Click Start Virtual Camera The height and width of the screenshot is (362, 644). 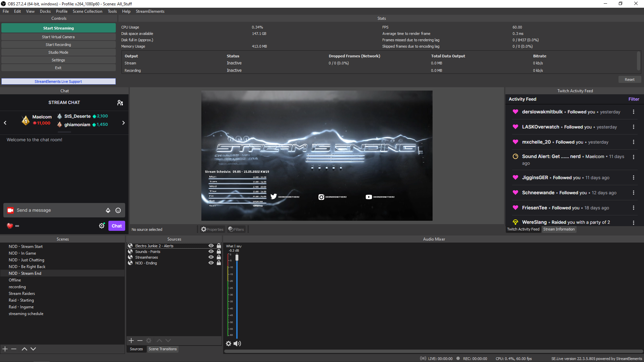[x=58, y=37]
